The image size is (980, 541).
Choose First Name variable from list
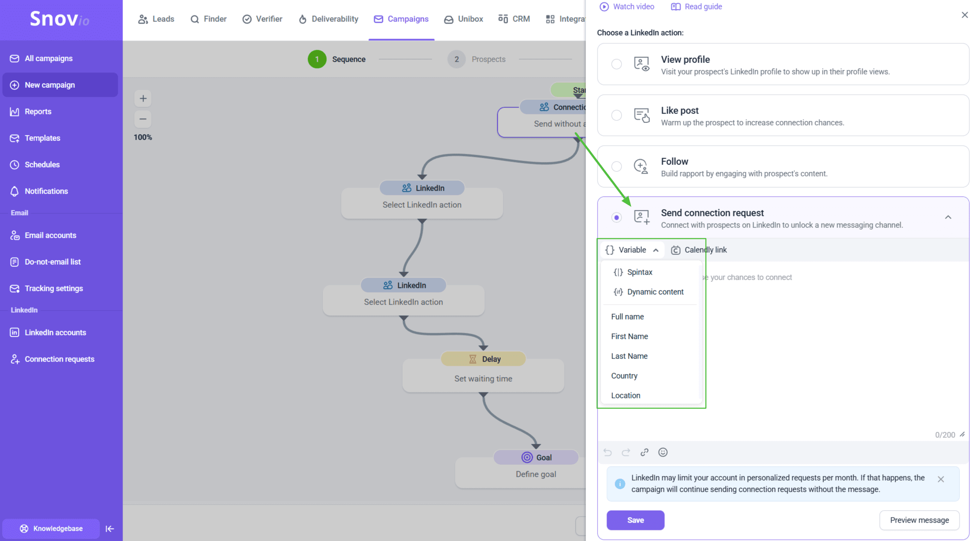click(x=629, y=336)
